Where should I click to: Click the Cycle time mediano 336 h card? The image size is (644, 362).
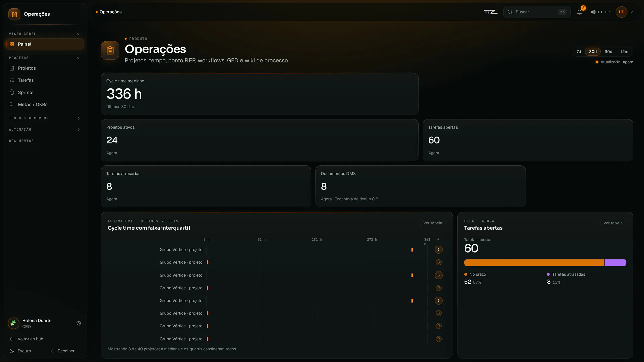(x=259, y=94)
